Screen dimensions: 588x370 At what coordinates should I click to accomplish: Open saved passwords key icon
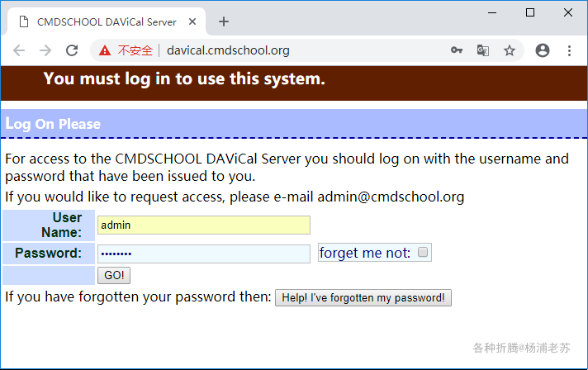(x=457, y=50)
